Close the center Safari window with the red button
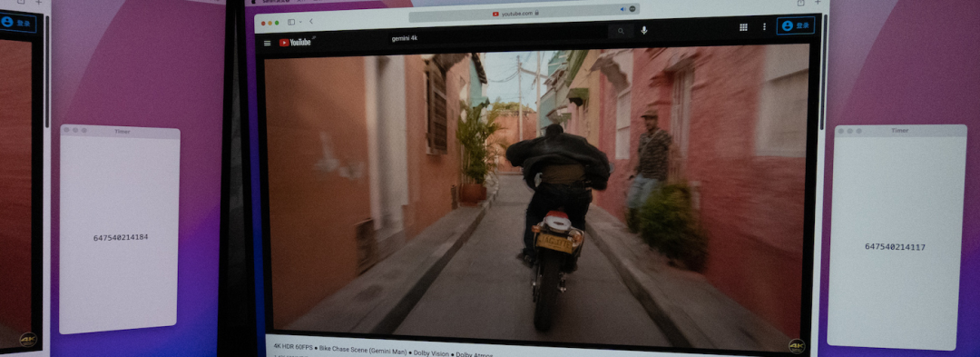 point(263,23)
